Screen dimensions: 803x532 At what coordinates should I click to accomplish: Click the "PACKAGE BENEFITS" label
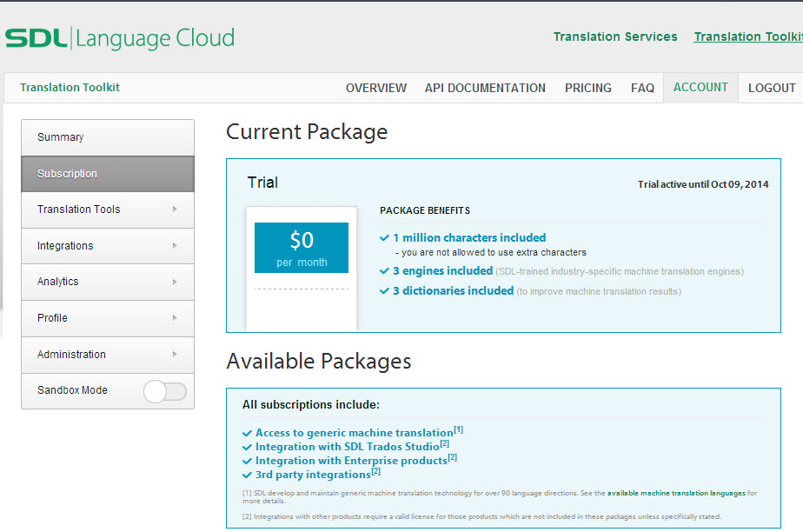pos(425,210)
